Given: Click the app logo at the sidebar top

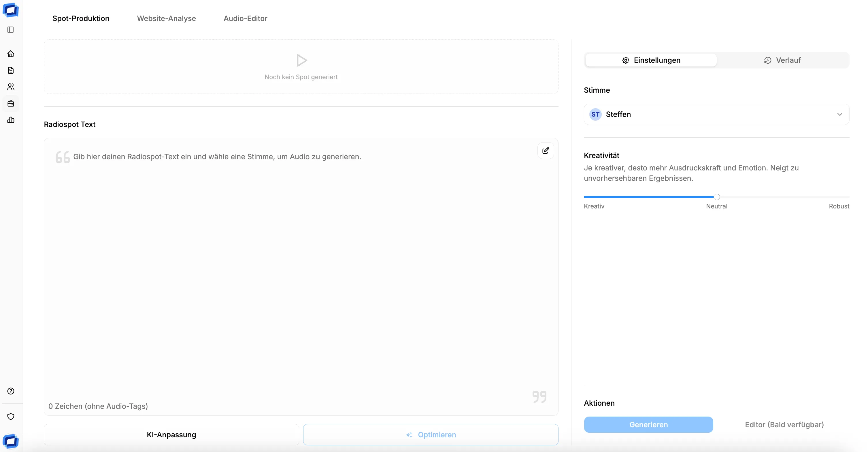Looking at the screenshot, I should [x=11, y=10].
